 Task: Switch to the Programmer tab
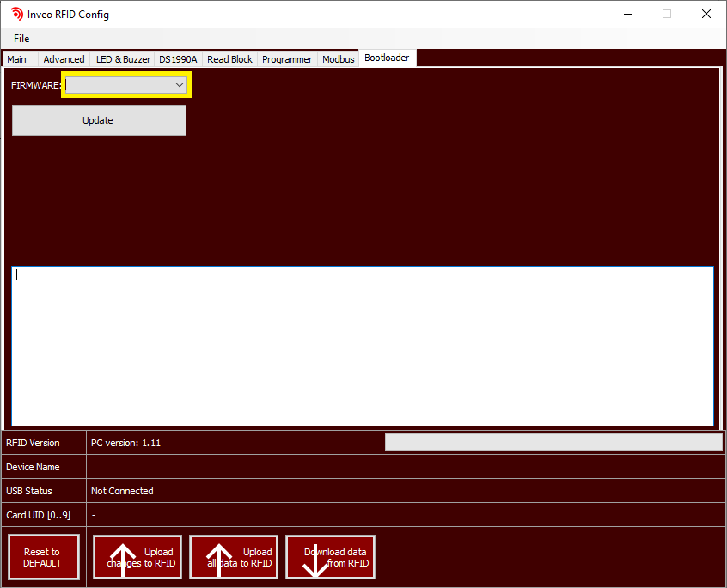tap(287, 59)
